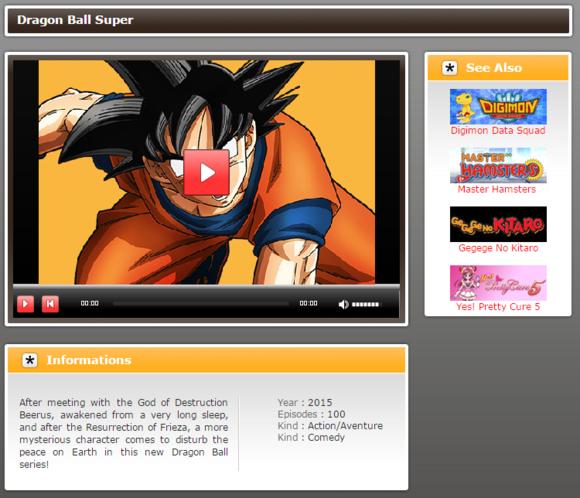
Task: Click the restart/skip-back button in player controls
Action: (50, 304)
